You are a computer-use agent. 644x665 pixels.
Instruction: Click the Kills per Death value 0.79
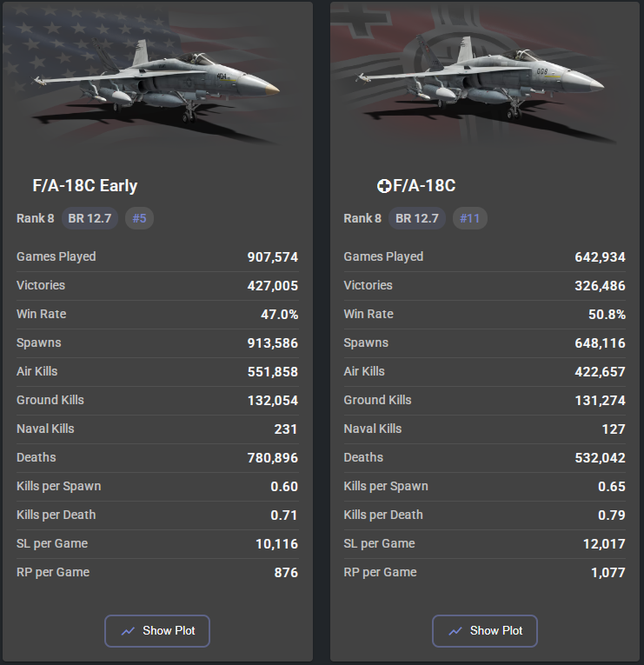[x=611, y=515]
